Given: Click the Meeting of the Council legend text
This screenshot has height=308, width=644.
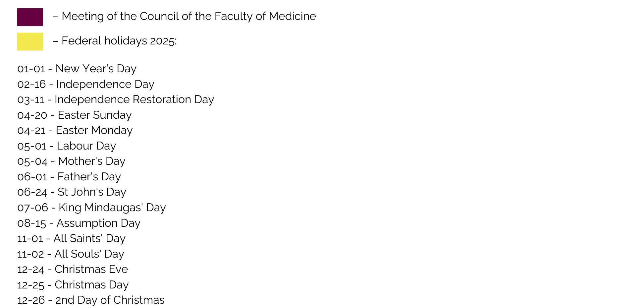Looking at the screenshot, I should [x=184, y=16].
